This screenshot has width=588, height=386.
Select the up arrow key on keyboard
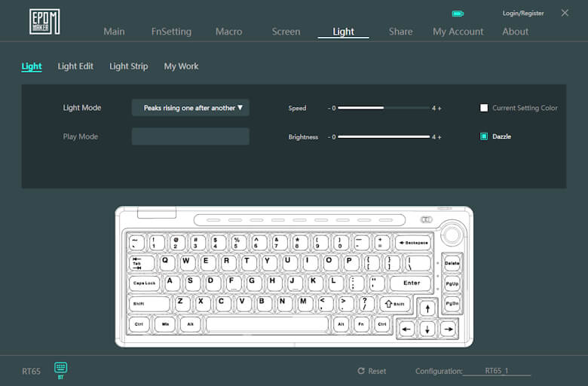click(x=427, y=308)
